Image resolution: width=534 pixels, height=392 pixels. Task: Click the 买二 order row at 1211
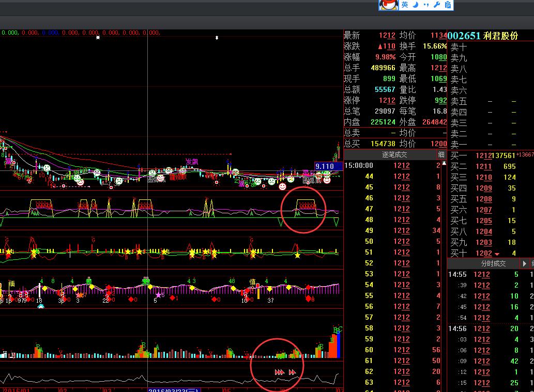tap(491, 166)
